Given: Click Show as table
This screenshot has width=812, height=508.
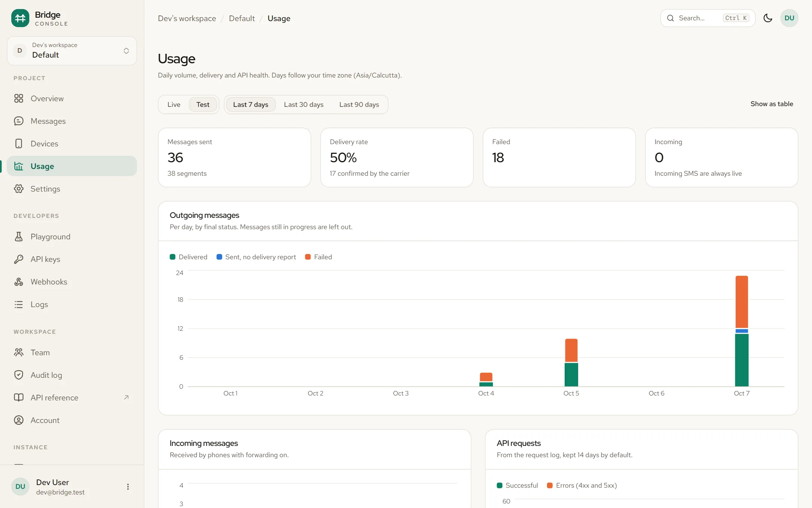Looking at the screenshot, I should 772,104.
